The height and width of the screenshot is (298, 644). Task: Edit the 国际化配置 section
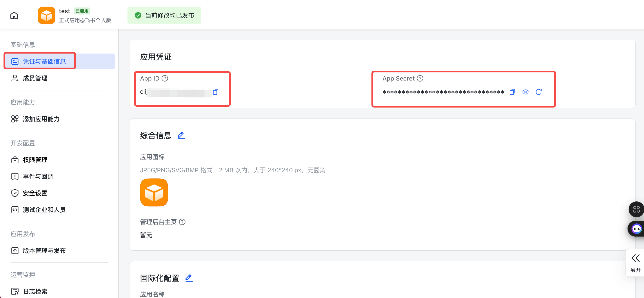(x=189, y=278)
